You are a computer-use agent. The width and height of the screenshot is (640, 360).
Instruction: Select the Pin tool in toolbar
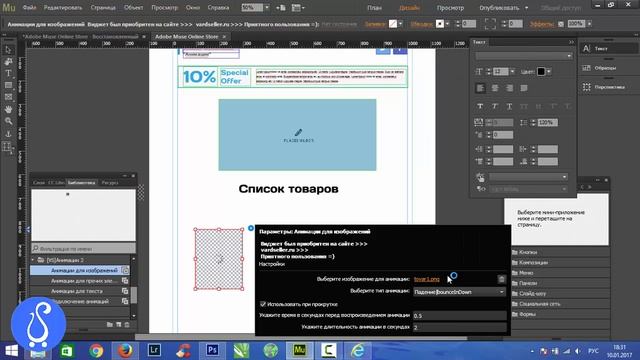8,133
